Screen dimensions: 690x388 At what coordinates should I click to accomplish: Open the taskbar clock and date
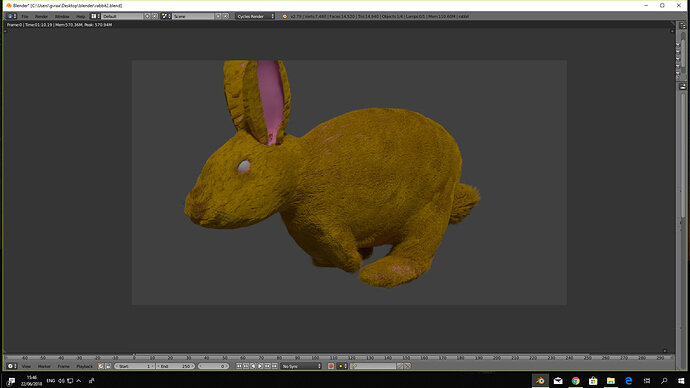tap(32, 381)
